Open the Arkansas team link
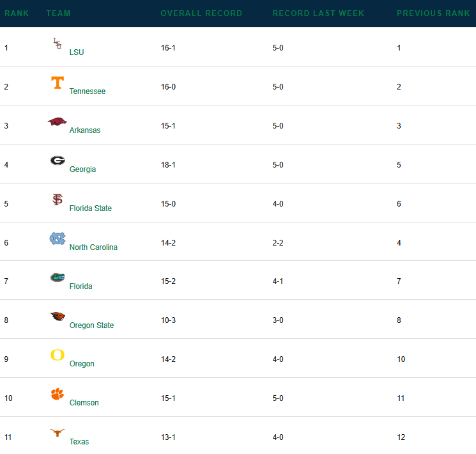This screenshot has height=454, width=476. pos(85,130)
